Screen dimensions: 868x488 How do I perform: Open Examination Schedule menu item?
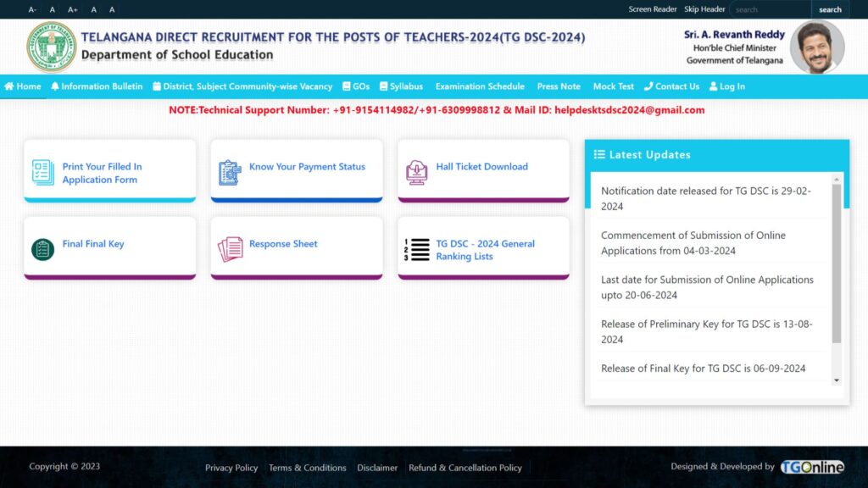point(480,86)
